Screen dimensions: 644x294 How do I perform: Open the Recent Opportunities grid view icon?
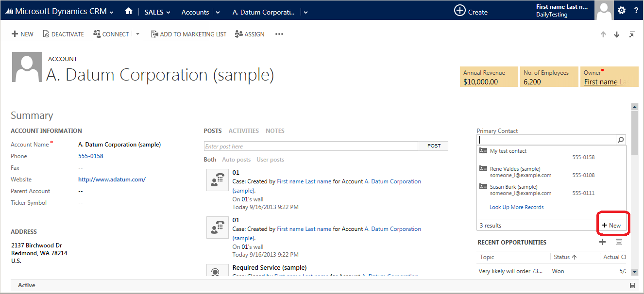[619, 242]
